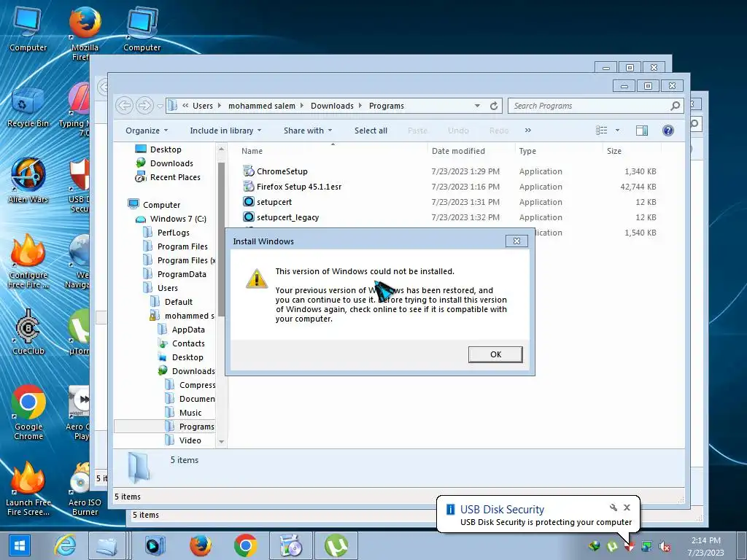Open the Share with menu
Image resolution: width=747 pixels, height=560 pixels.
(308, 131)
